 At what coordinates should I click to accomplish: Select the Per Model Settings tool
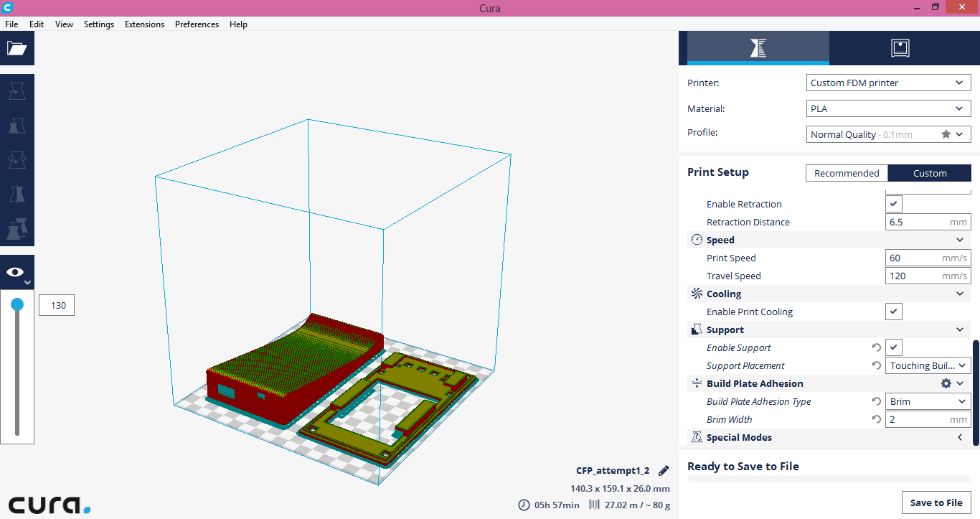click(x=17, y=229)
